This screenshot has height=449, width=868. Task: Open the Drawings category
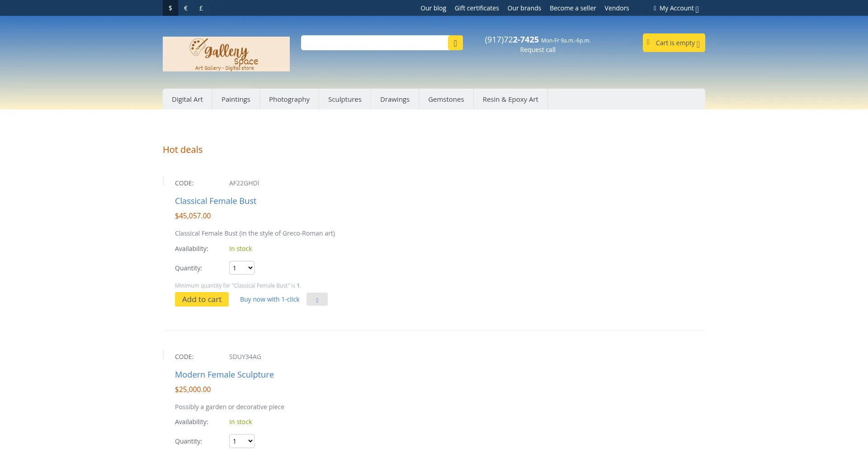point(395,99)
